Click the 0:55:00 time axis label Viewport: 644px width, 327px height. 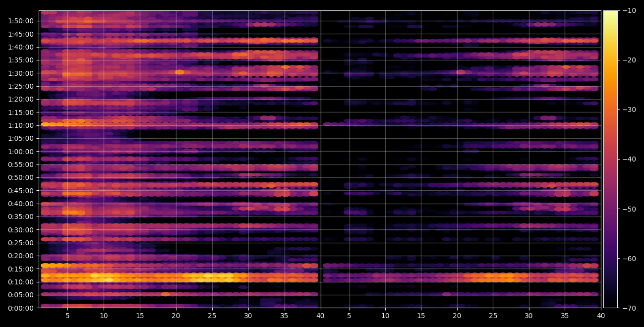21,164
